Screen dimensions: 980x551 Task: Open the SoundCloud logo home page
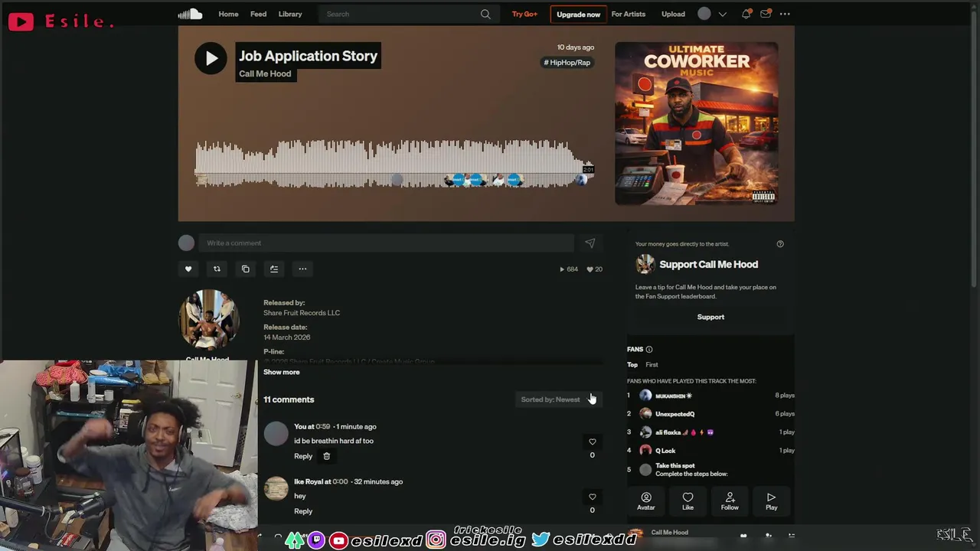coord(190,14)
